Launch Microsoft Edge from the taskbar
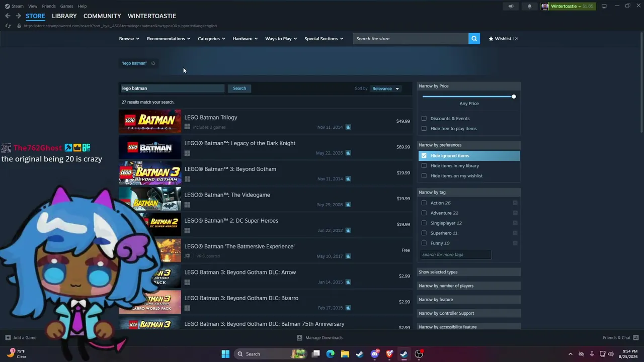 (x=331, y=354)
